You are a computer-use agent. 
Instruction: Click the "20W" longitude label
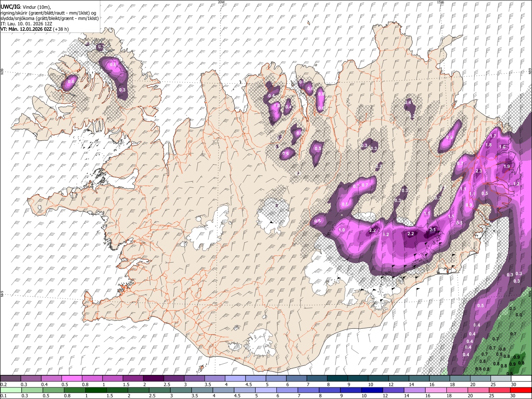(221, 2)
